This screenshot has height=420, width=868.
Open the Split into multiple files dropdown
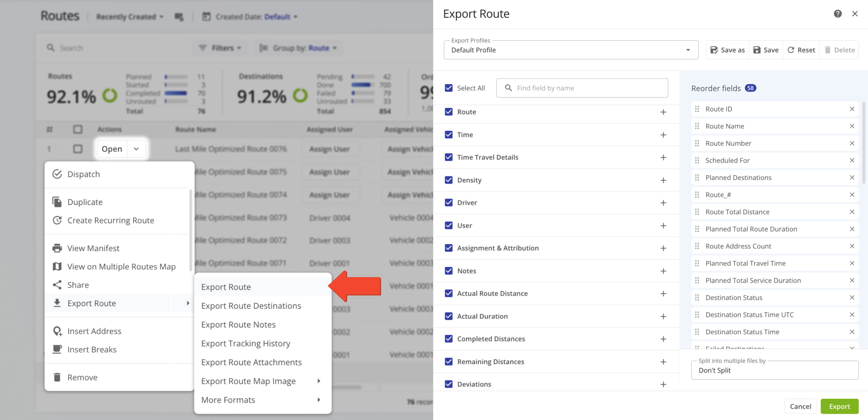774,370
